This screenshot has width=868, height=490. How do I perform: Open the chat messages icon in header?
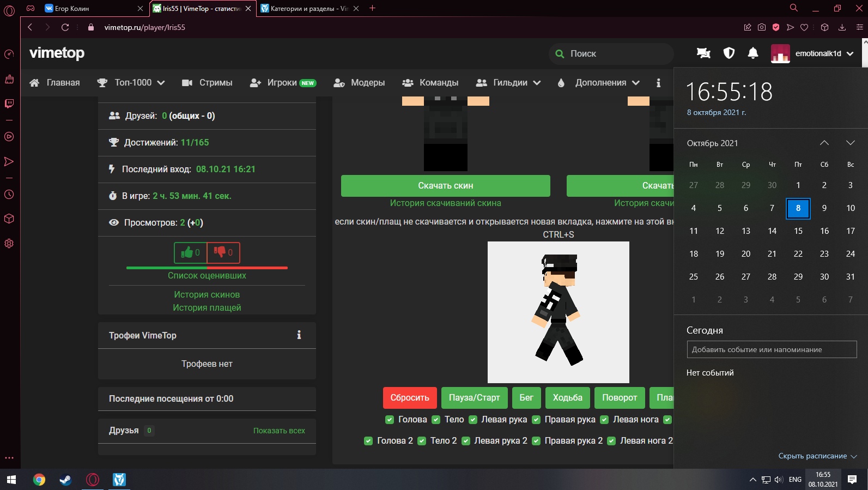click(x=703, y=53)
